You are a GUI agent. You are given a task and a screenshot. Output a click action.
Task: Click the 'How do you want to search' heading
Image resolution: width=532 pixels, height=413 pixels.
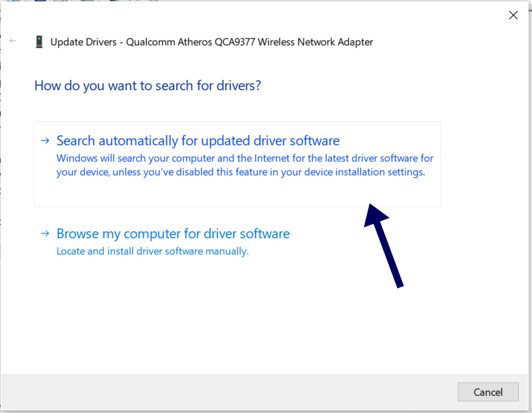[x=147, y=86]
